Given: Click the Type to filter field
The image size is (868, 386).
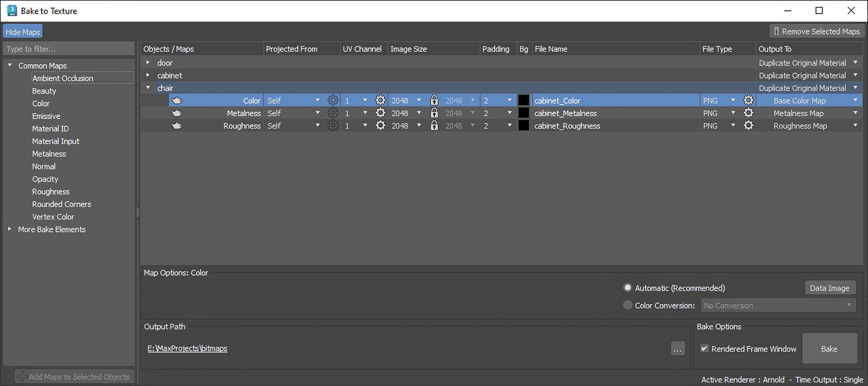Looking at the screenshot, I should click(x=69, y=49).
